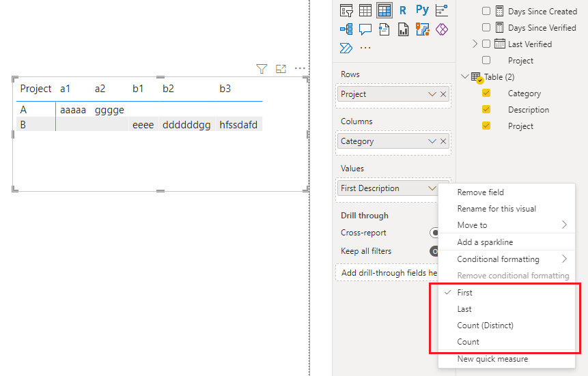Remove Category from the Columns well
The image size is (588, 376).
(x=443, y=141)
